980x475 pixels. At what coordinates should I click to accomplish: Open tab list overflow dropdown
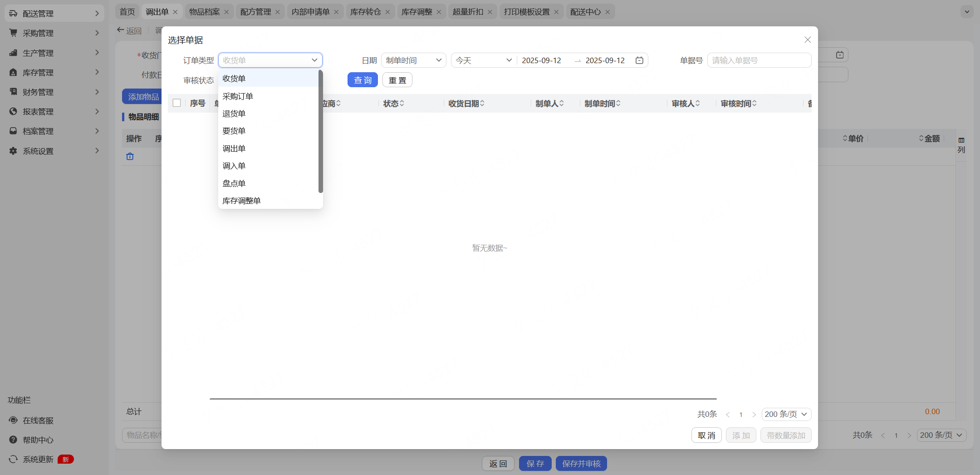pyautogui.click(x=967, y=12)
